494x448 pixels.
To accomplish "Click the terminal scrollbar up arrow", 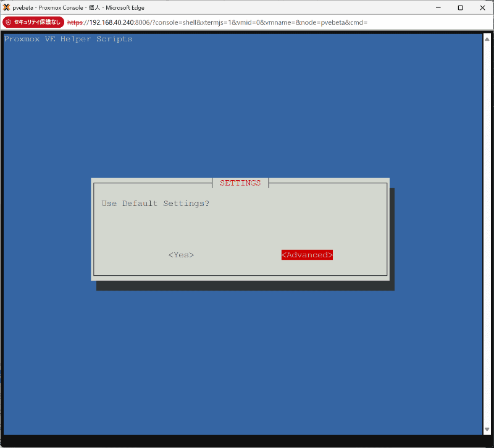I will [487, 39].
